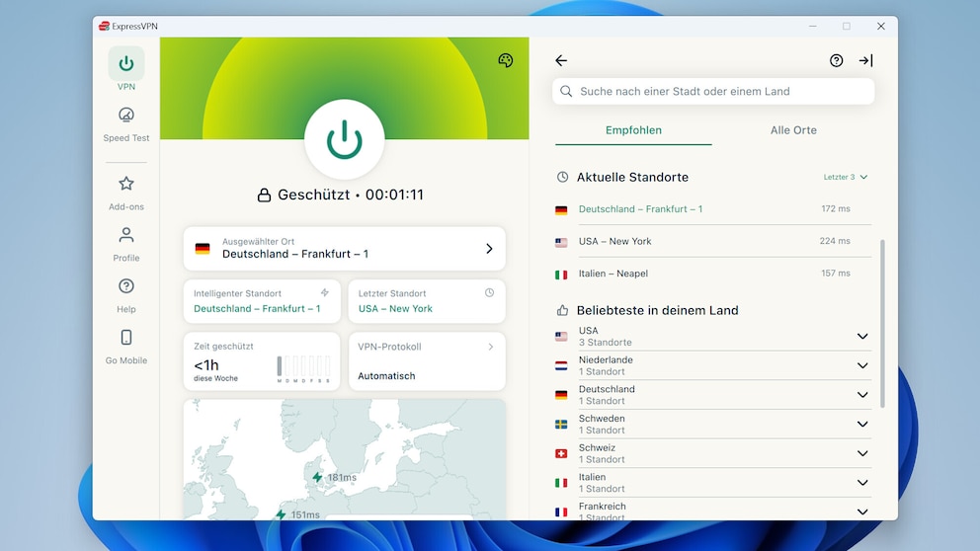Screen dimensions: 980x551
Task: Click the Intelligenter Standort card
Action: click(x=262, y=301)
